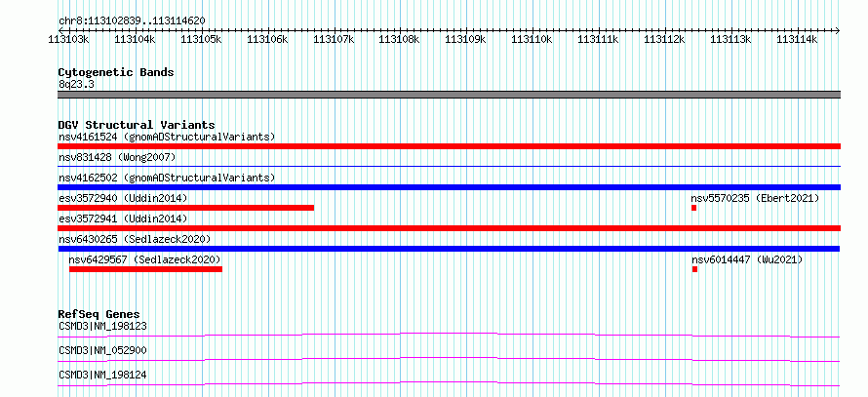Click the 113109k ruler tick label
868x397 pixels.
click(x=466, y=39)
